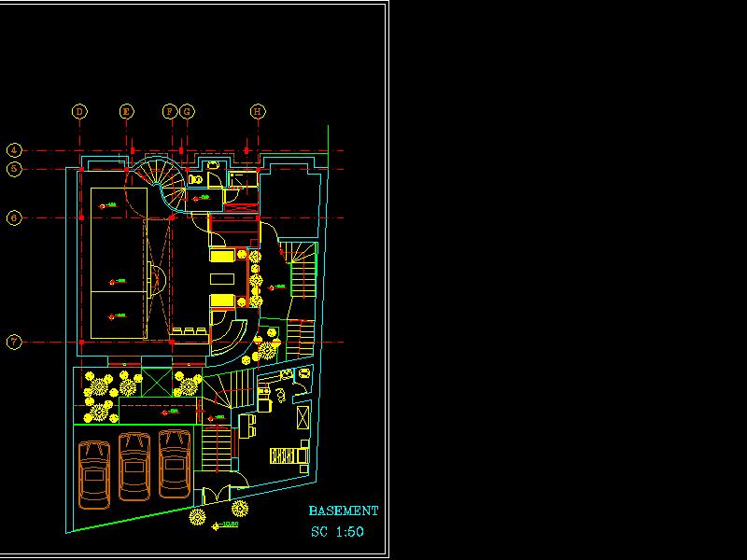Click the row grid bubble 6
The image size is (747, 560).
tap(14, 217)
